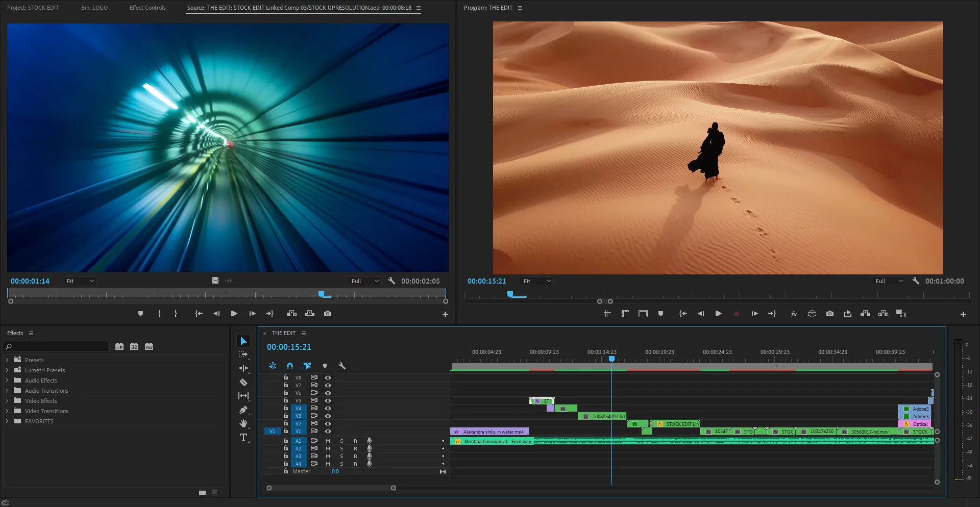This screenshot has height=507, width=980.
Task: Play the Program monitor sequence
Action: click(718, 314)
